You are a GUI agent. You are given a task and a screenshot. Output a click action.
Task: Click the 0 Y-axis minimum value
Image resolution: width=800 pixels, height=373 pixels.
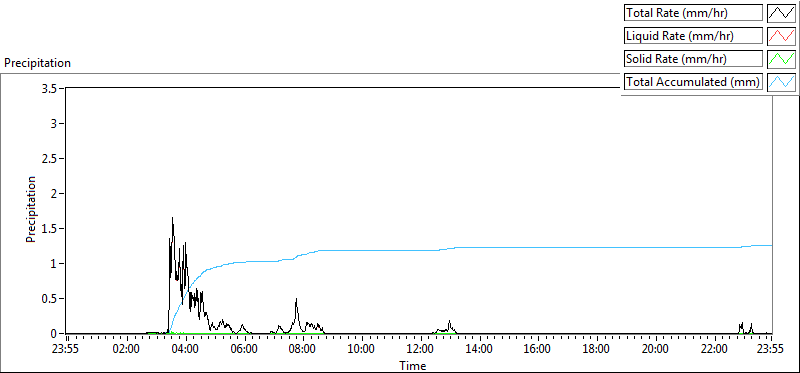pyautogui.click(x=54, y=333)
